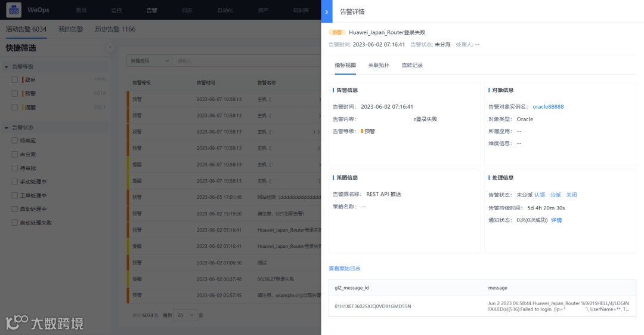Open the 所属应用 dropdown
644x335 pixels.
(x=149, y=61)
